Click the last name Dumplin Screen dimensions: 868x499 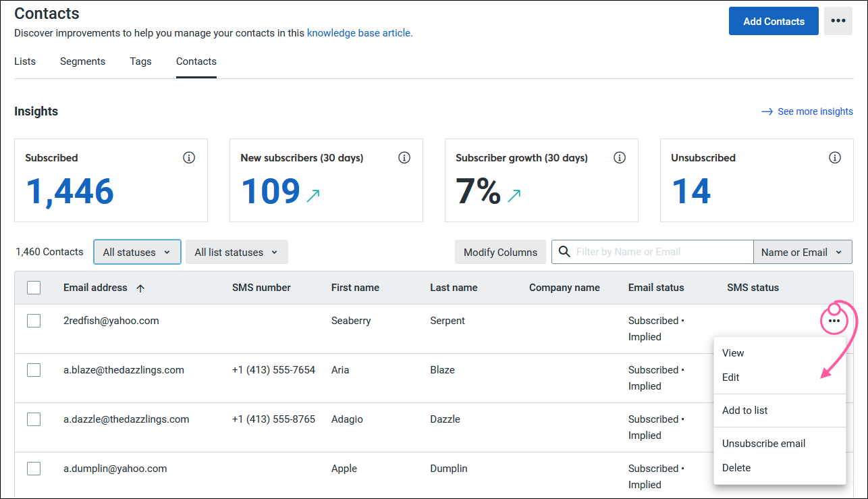[449, 469]
